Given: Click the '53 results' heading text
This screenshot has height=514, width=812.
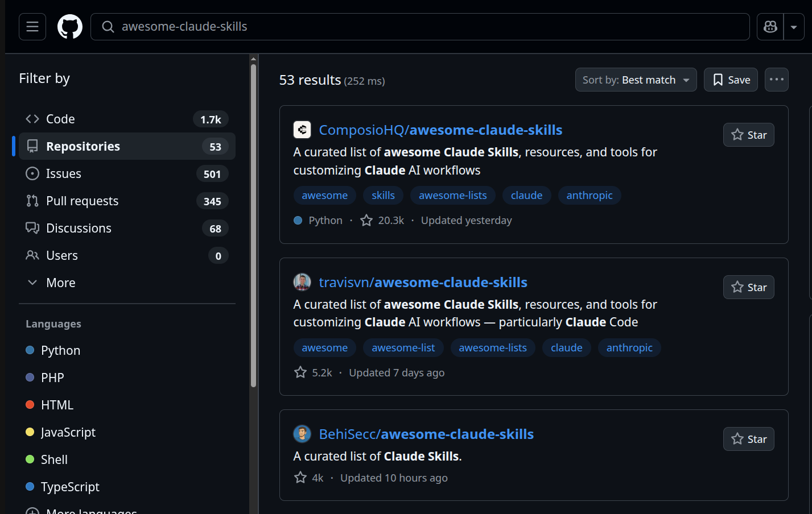Looking at the screenshot, I should (x=310, y=80).
